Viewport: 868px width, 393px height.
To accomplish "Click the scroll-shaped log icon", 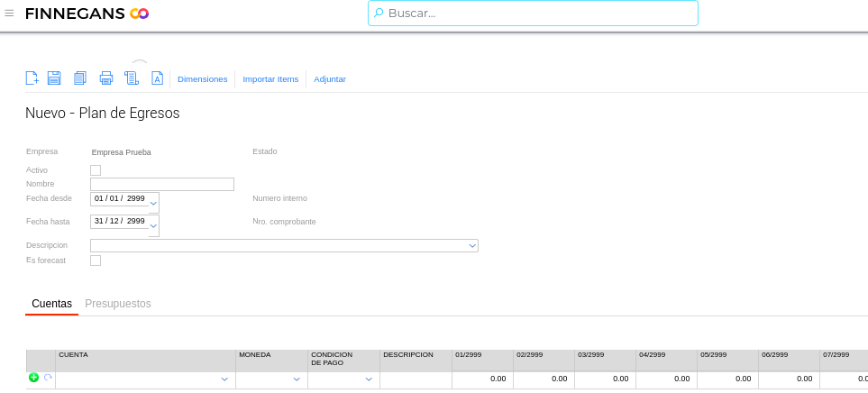I will pyautogui.click(x=132, y=78).
